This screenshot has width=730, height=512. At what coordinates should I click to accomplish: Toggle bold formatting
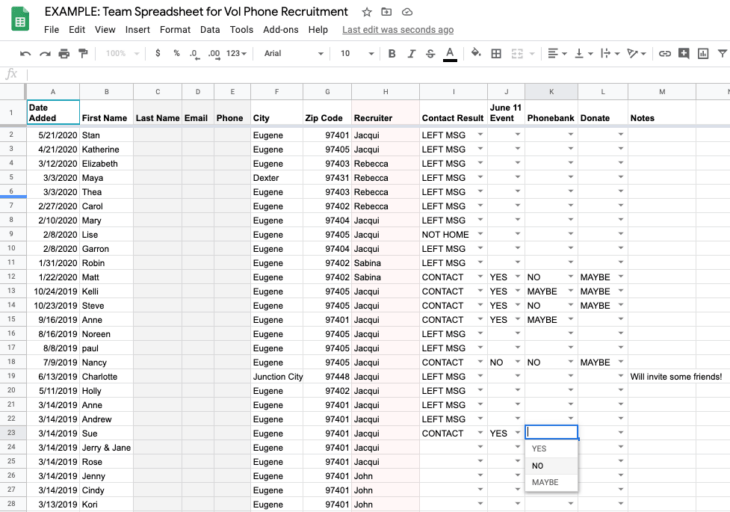click(x=392, y=54)
